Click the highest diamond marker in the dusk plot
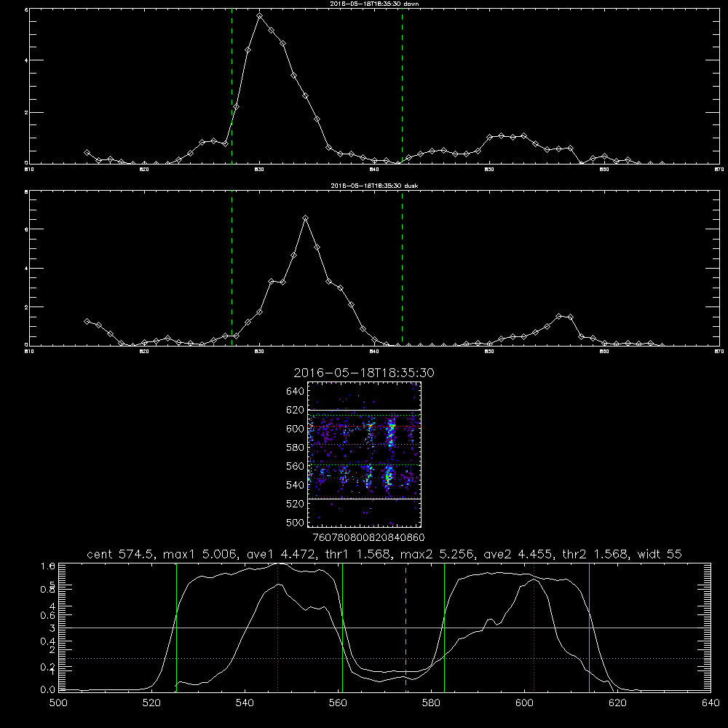 306,218
